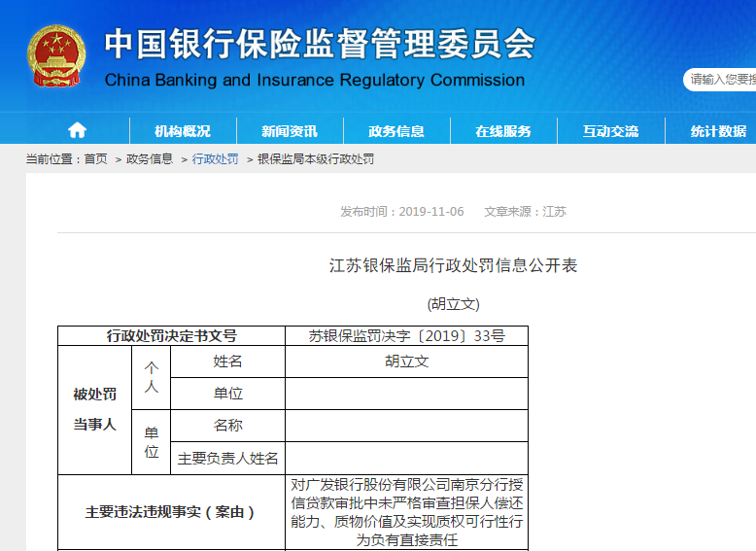Click the subtitle (胡立文) under heading
The image size is (756, 551).
coord(453,304)
